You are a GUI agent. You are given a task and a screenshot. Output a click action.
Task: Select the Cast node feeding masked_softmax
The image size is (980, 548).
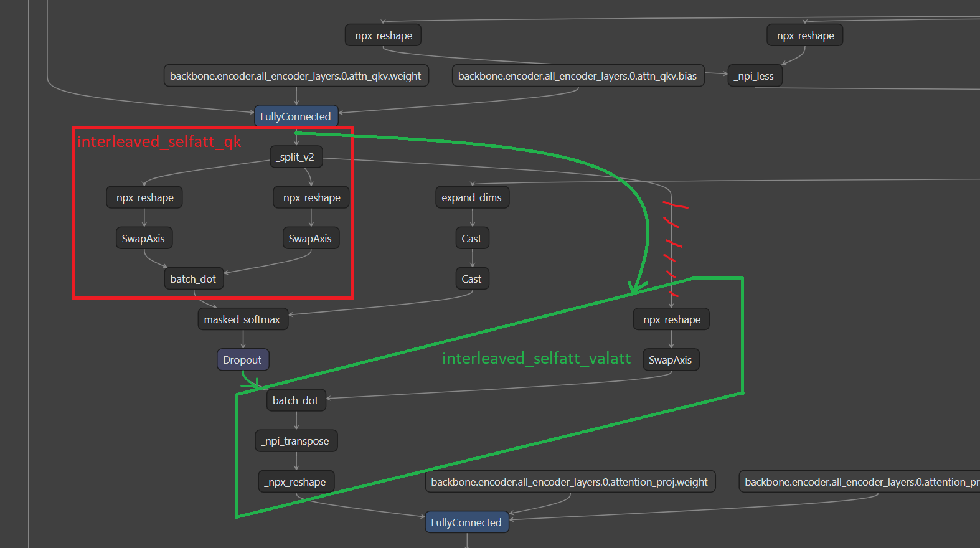472,279
